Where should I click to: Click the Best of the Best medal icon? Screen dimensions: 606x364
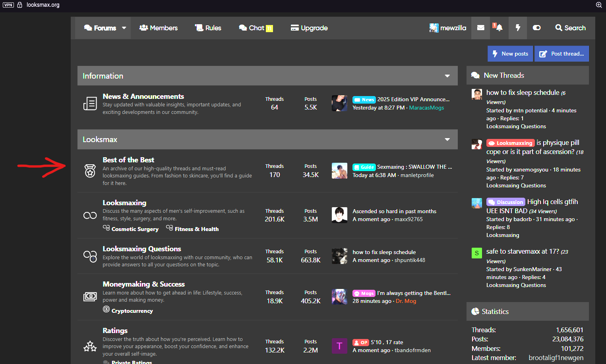click(x=90, y=171)
